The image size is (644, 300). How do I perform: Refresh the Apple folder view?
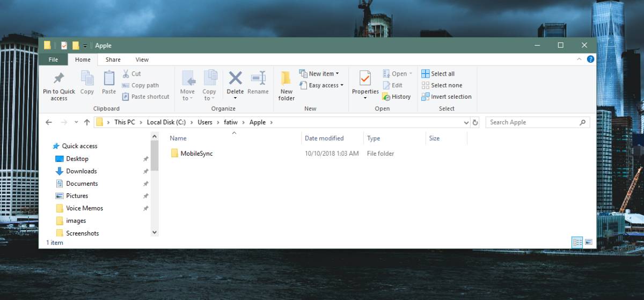point(475,122)
